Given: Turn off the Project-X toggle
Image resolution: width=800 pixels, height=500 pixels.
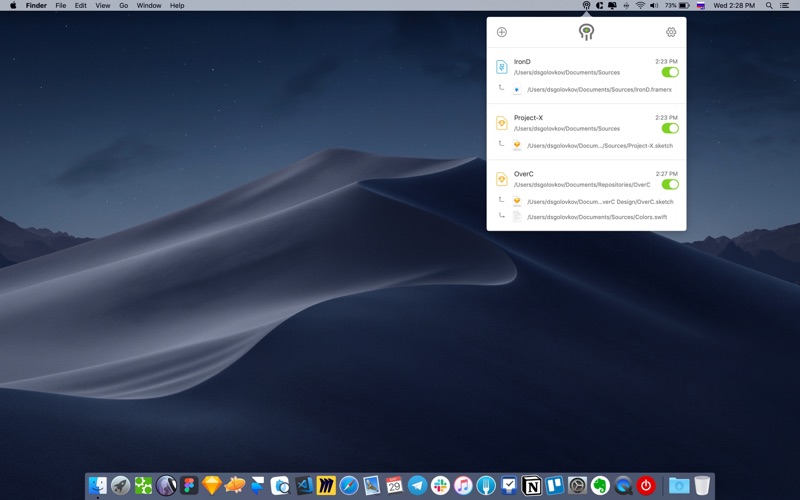Looking at the screenshot, I should 670,128.
